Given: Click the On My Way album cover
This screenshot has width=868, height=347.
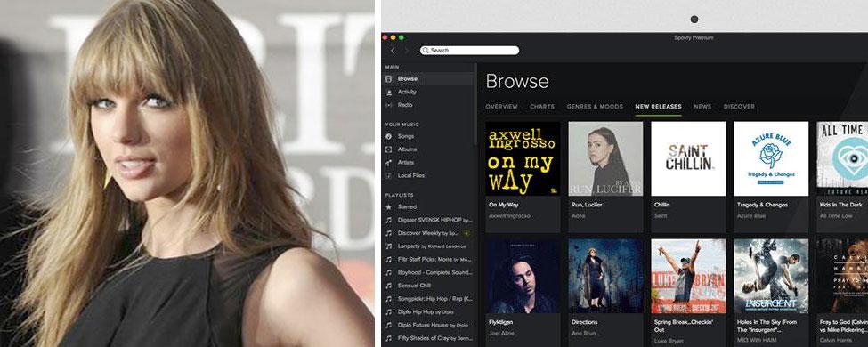Looking at the screenshot, I should (x=523, y=159).
